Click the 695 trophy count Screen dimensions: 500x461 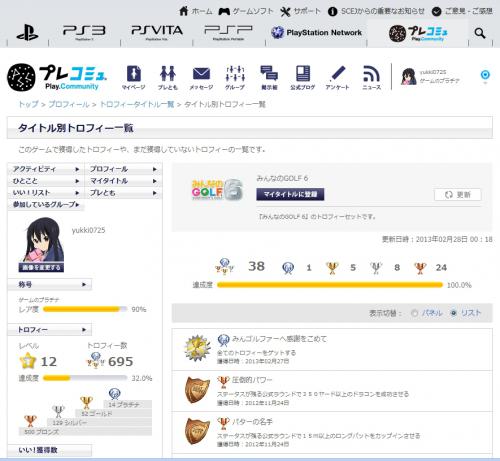120,361
